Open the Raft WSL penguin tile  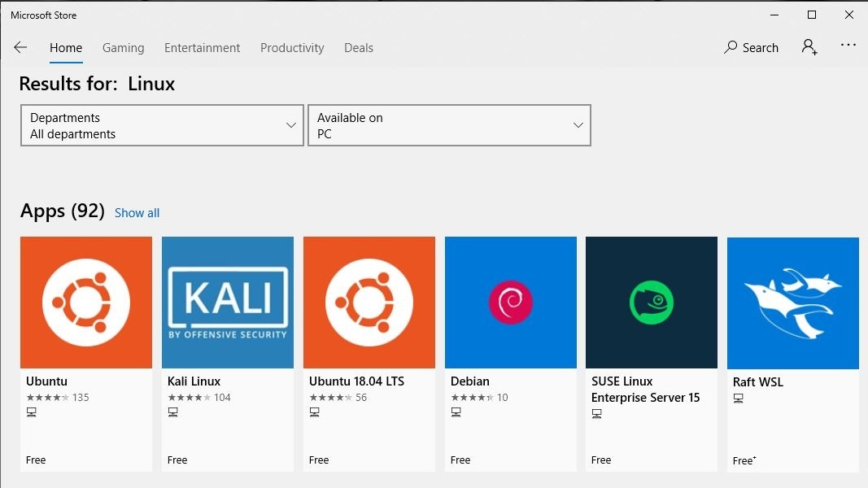[793, 303]
